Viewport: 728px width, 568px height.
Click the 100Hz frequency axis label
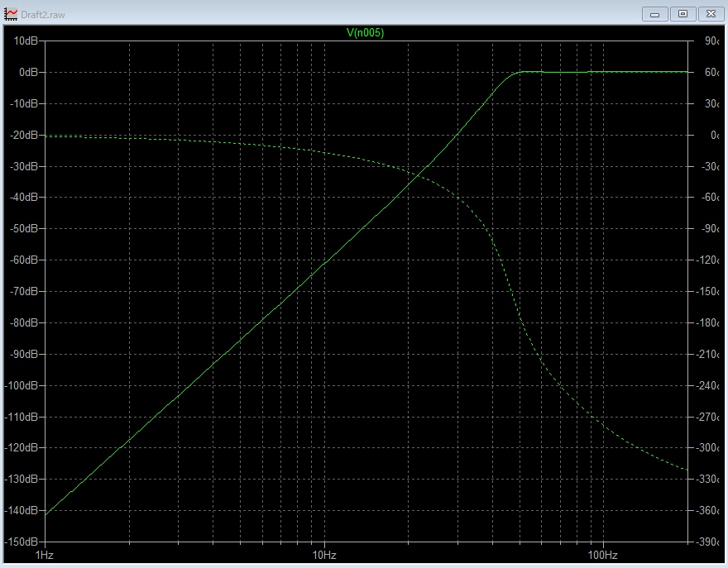click(602, 555)
